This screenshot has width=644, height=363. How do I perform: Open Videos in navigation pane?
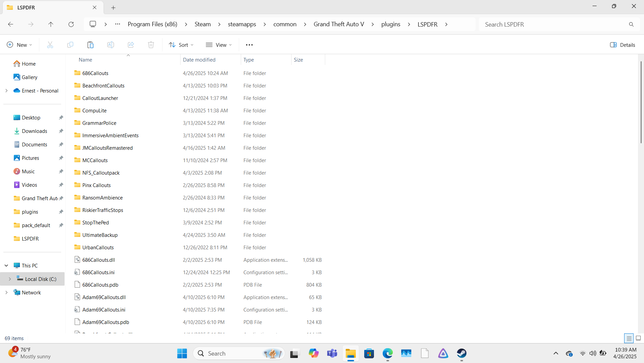tap(29, 185)
